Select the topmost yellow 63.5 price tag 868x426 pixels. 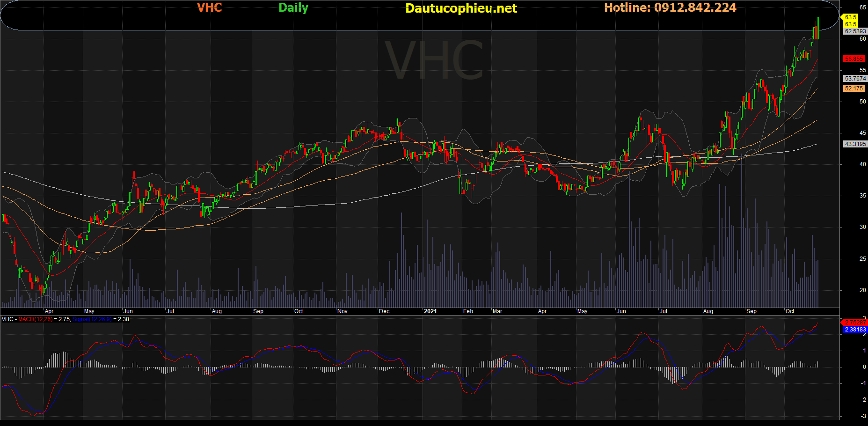point(850,17)
